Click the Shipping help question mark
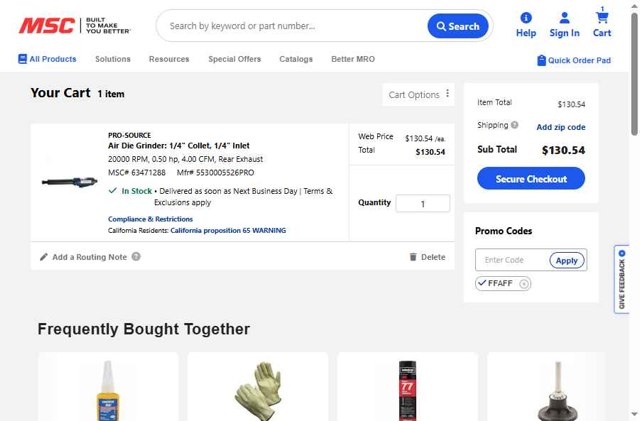This screenshot has height=421, width=640. point(515,126)
